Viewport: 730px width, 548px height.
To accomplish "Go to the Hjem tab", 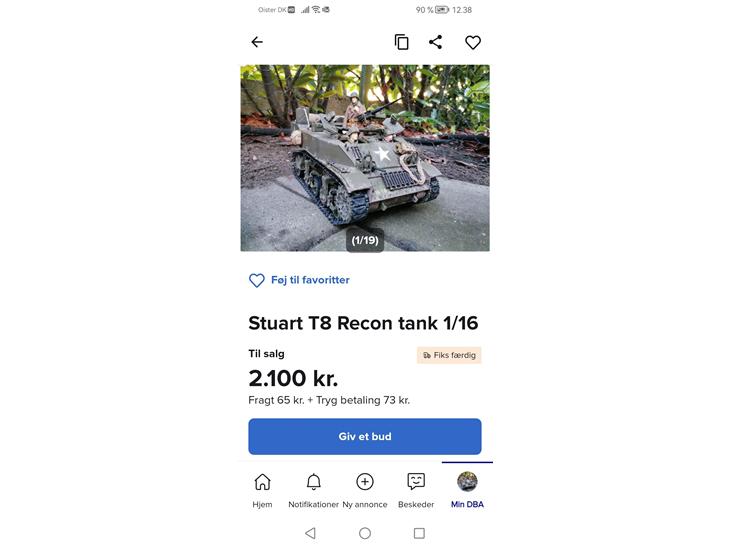I will (x=262, y=490).
